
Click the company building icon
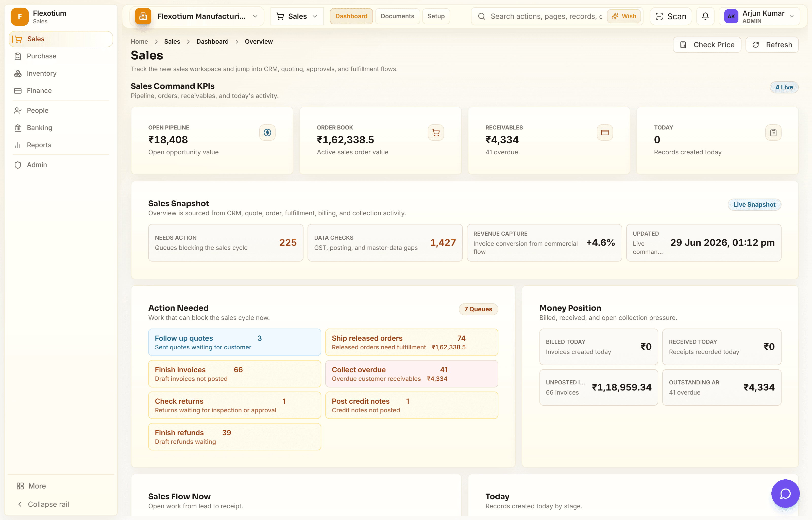pyautogui.click(x=143, y=16)
